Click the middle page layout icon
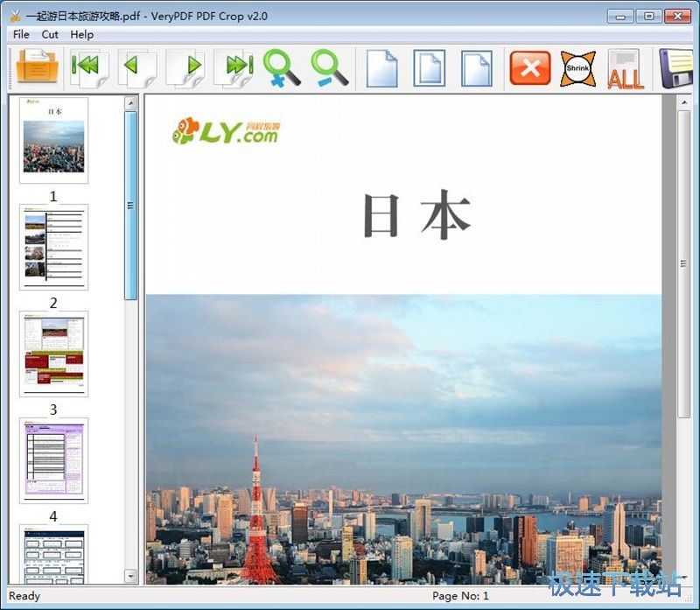The width and height of the screenshot is (700, 610). pos(429,67)
